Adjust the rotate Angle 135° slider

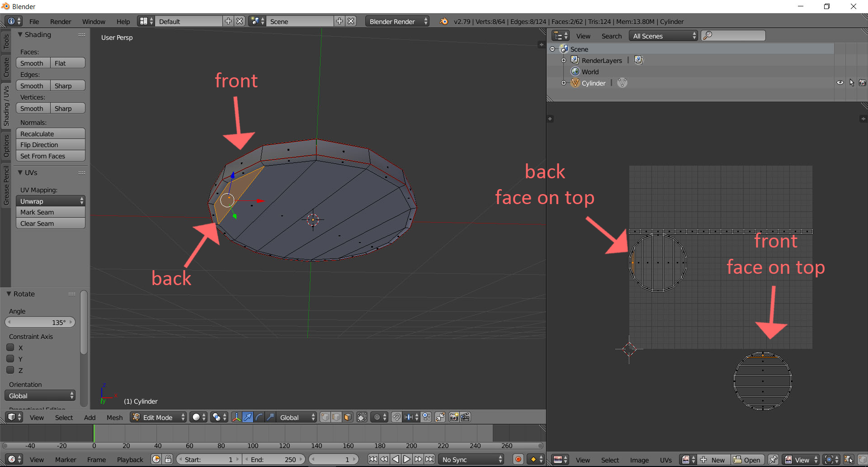(40, 322)
